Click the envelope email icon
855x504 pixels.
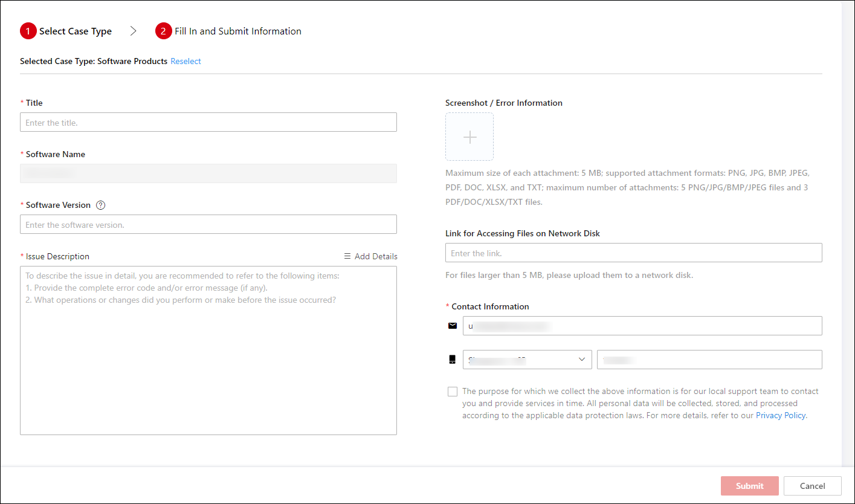[453, 326]
